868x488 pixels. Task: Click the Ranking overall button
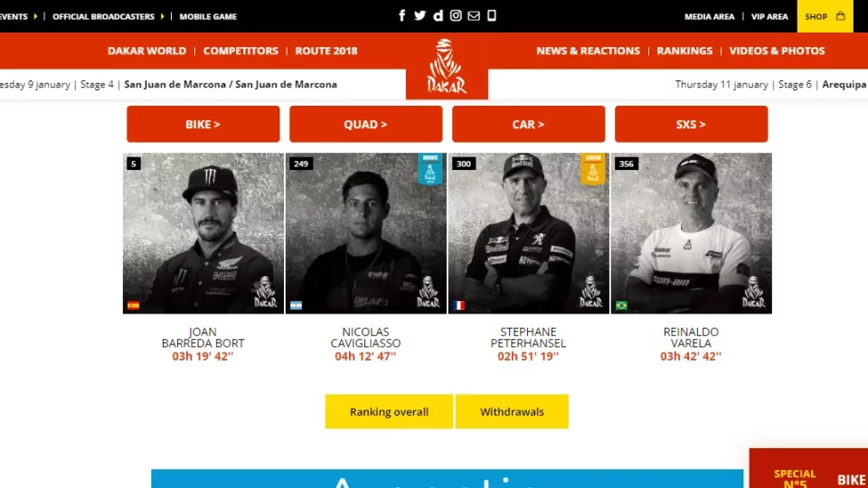point(389,412)
